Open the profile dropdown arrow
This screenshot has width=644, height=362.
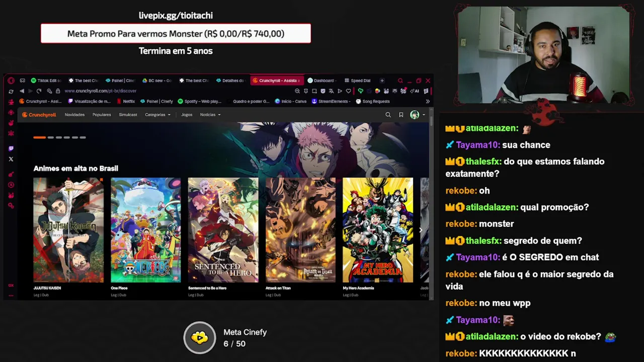(424, 115)
